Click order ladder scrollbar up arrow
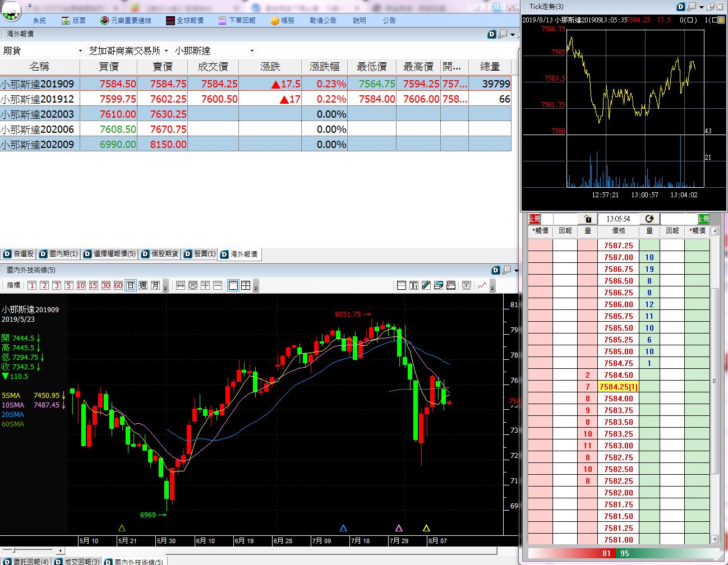 click(715, 231)
